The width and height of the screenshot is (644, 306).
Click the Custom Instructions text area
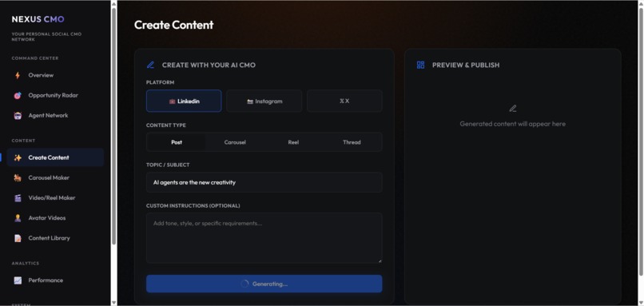click(x=264, y=238)
